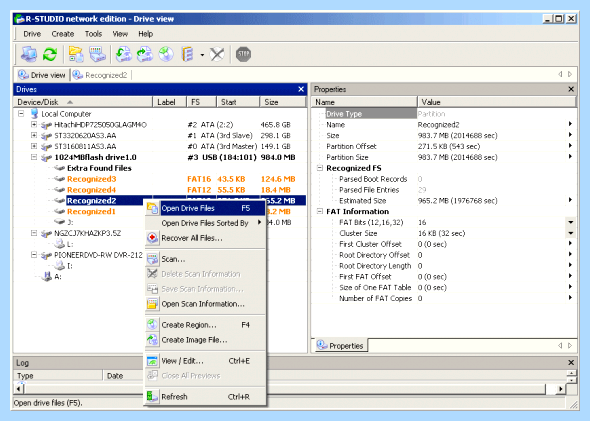590x421 pixels.
Task: Click the Refresh icon in context menu
Action: (152, 397)
